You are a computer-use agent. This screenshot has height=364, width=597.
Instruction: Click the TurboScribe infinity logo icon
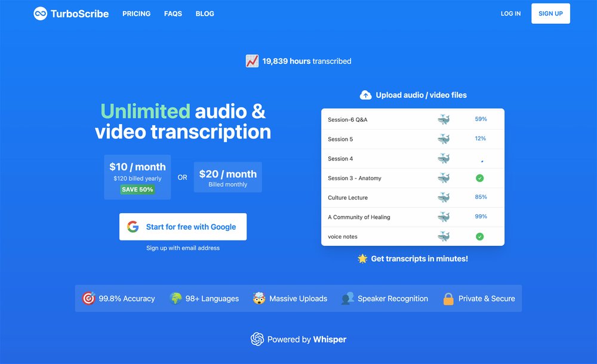point(41,14)
